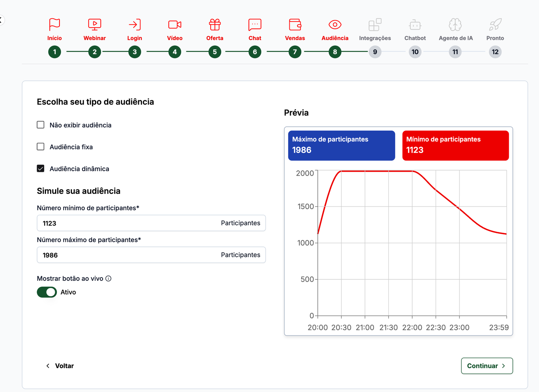Go to step number 9 circle
This screenshot has height=392, width=539.
coord(375,52)
